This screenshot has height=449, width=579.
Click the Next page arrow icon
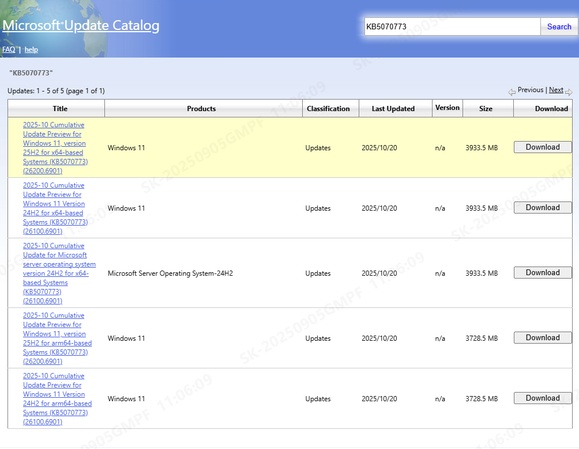click(568, 92)
